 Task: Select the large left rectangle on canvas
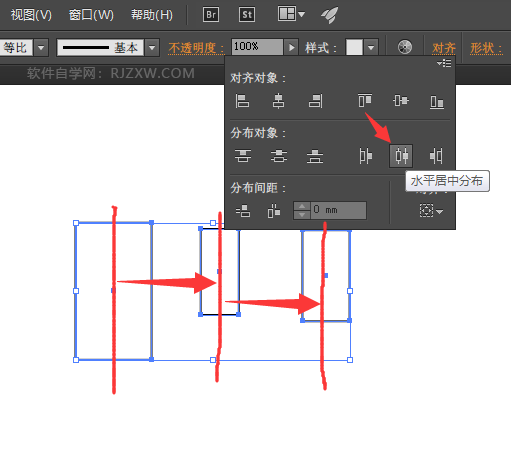[x=113, y=291]
